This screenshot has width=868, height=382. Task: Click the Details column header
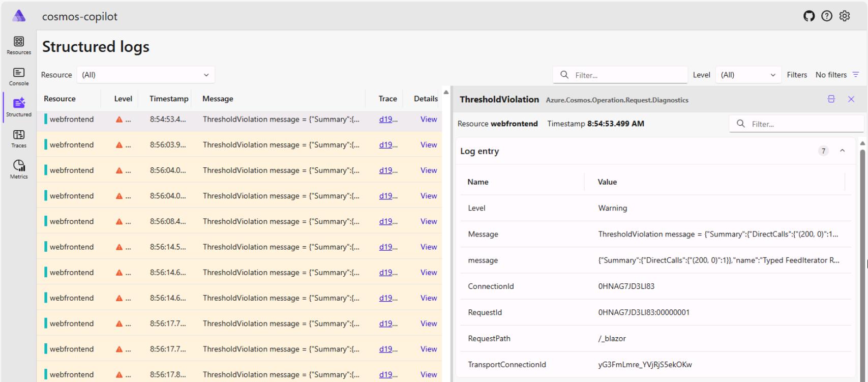point(426,99)
